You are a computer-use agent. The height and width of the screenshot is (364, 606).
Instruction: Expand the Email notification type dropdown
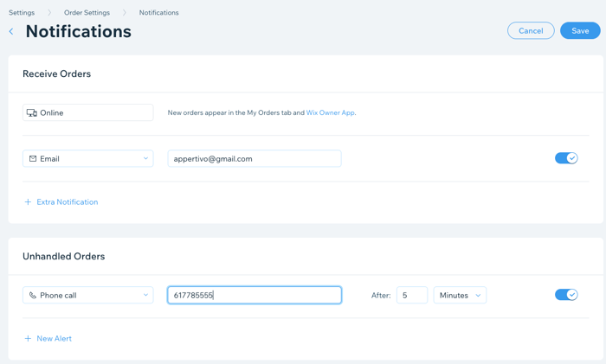[88, 158]
